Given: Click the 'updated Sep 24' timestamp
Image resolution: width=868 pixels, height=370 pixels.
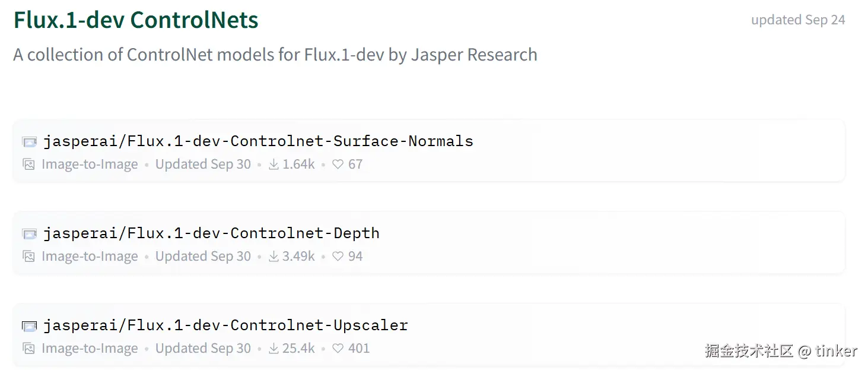Looking at the screenshot, I should pos(798,20).
